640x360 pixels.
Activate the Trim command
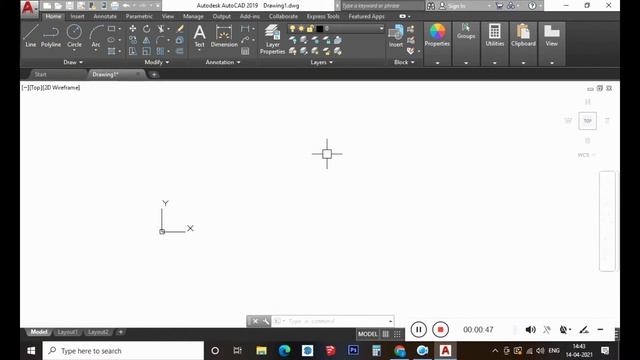pos(161,29)
